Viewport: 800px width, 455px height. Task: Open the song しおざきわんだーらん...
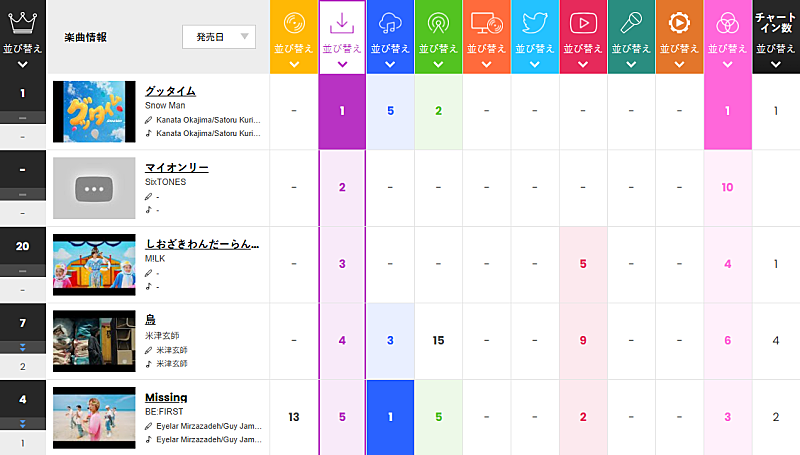pyautogui.click(x=202, y=244)
